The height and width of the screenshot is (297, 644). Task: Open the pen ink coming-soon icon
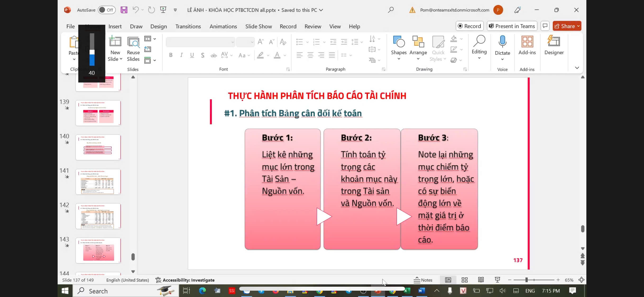point(517,10)
